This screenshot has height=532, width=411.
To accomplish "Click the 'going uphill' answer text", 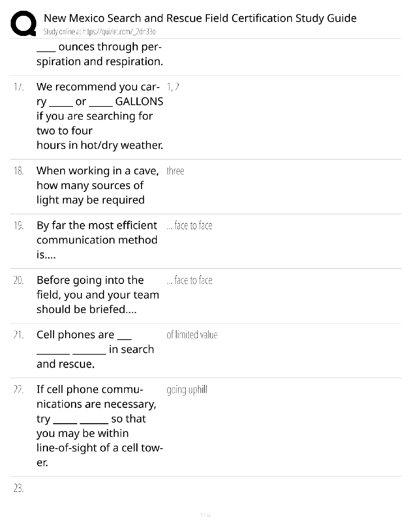I will (187, 390).
